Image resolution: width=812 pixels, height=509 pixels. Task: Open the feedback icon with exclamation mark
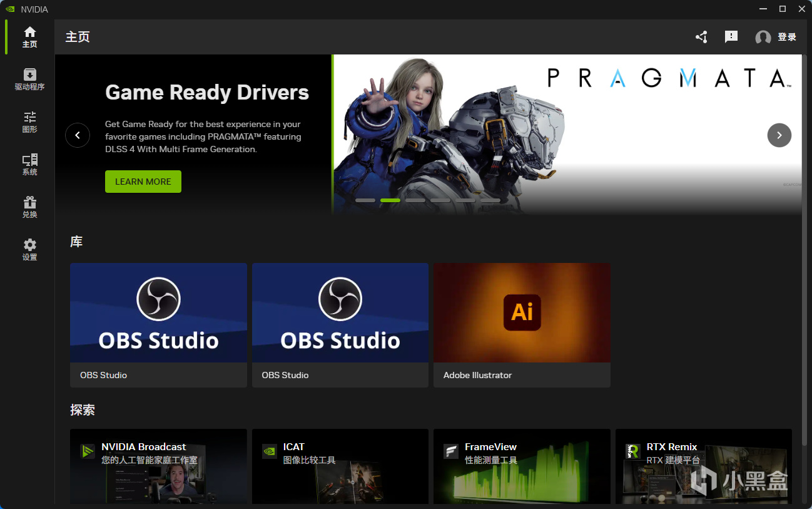click(x=731, y=37)
